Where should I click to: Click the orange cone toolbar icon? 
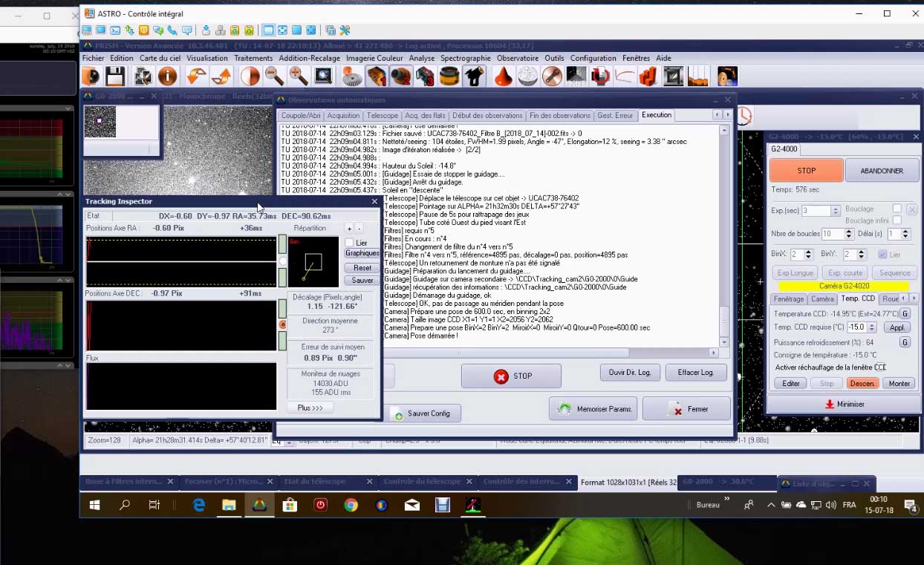[x=504, y=76]
